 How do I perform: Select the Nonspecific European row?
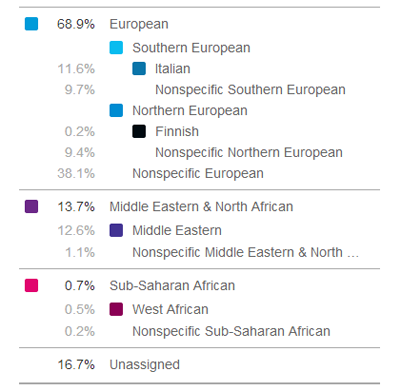pyautogui.click(x=198, y=173)
